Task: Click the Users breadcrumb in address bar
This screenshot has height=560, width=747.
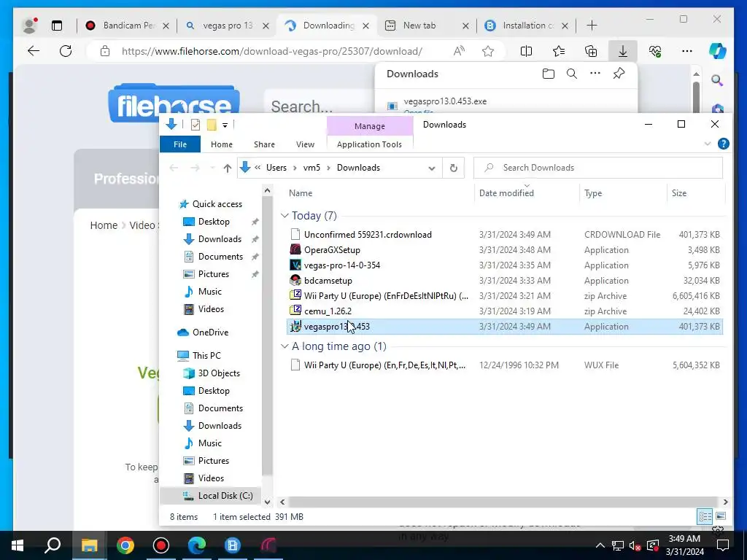Action: pos(276,168)
